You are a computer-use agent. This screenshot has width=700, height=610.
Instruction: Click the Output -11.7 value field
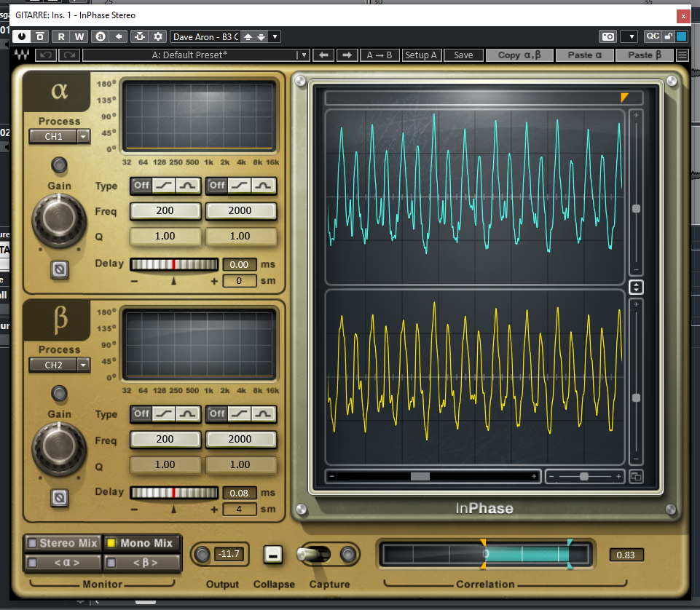tap(229, 554)
